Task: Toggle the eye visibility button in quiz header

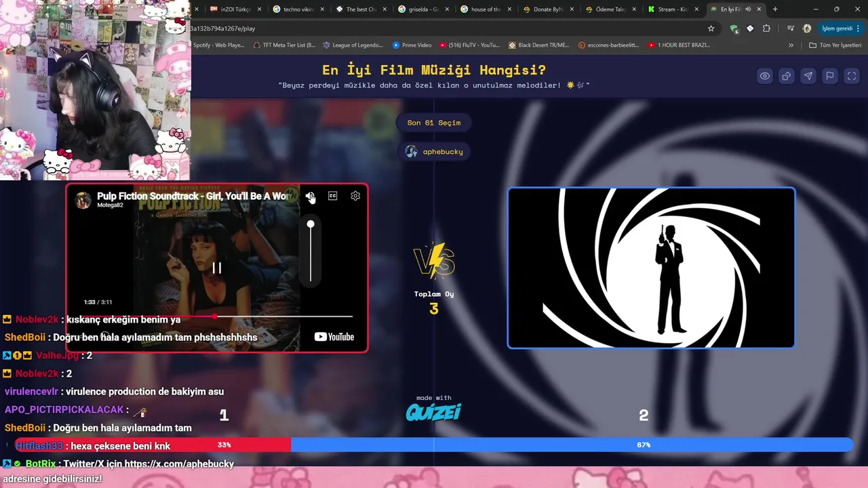Action: click(x=764, y=76)
